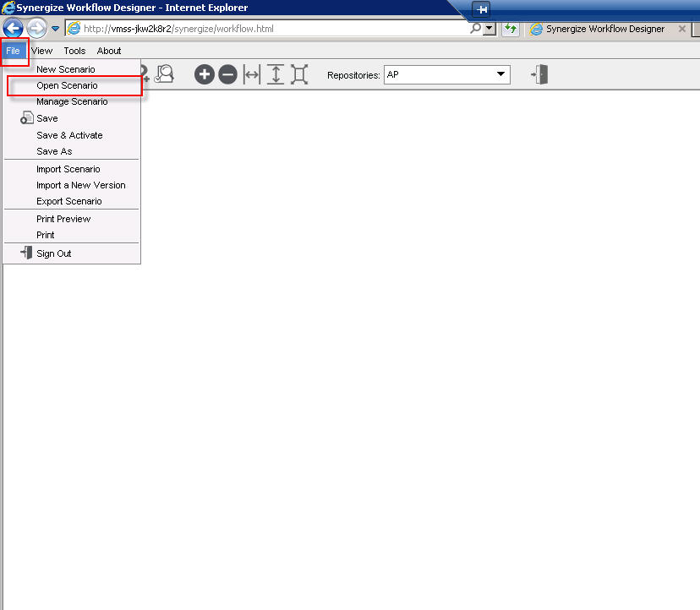Click fit to width icon
Viewport: 700px width, 610px height.
(252, 74)
